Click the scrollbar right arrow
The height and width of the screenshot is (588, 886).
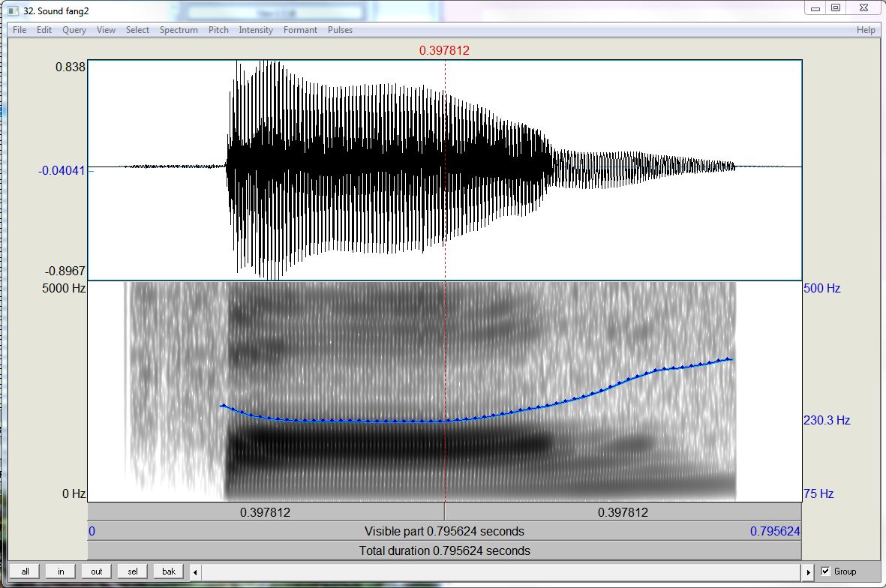(x=808, y=572)
